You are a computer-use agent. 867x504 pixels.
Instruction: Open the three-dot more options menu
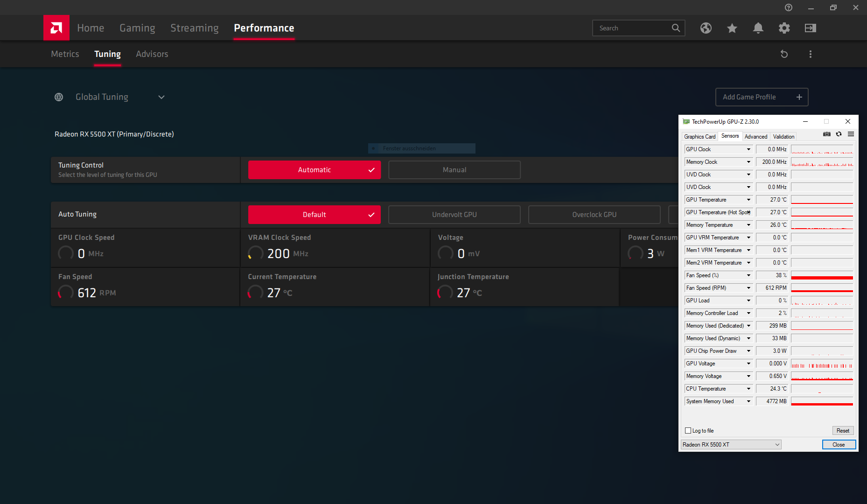(811, 54)
